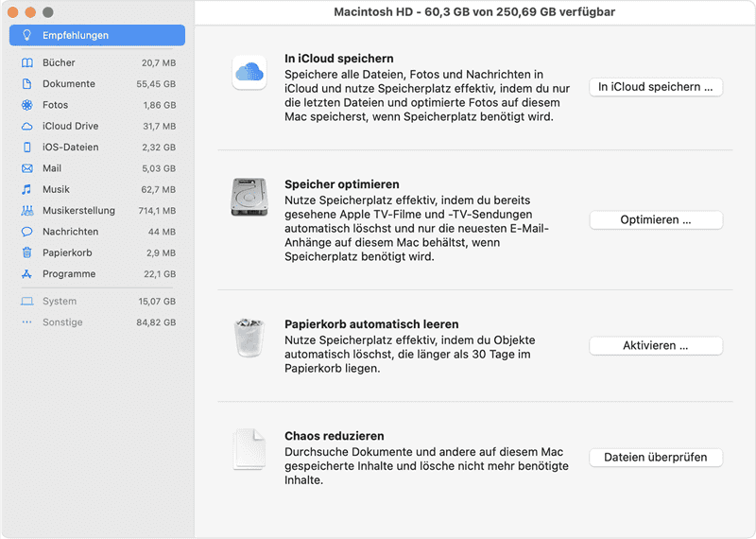Click the Mail envelope icon
This screenshot has height=539, width=756.
click(x=27, y=168)
